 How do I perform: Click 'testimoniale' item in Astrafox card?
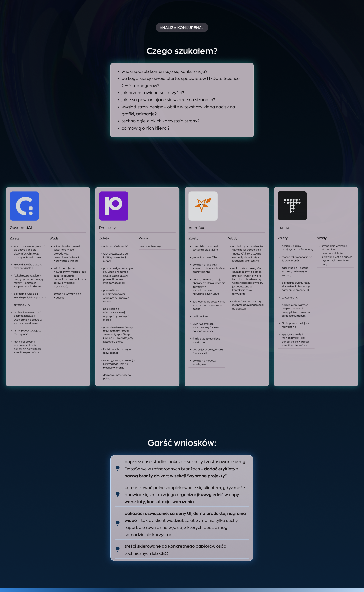point(200,316)
